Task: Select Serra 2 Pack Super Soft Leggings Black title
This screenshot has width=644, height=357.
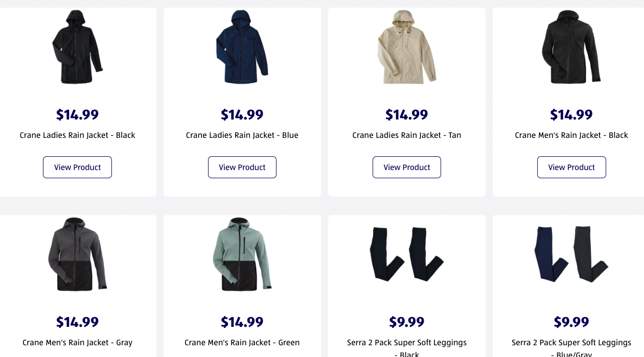Action: 407,347
